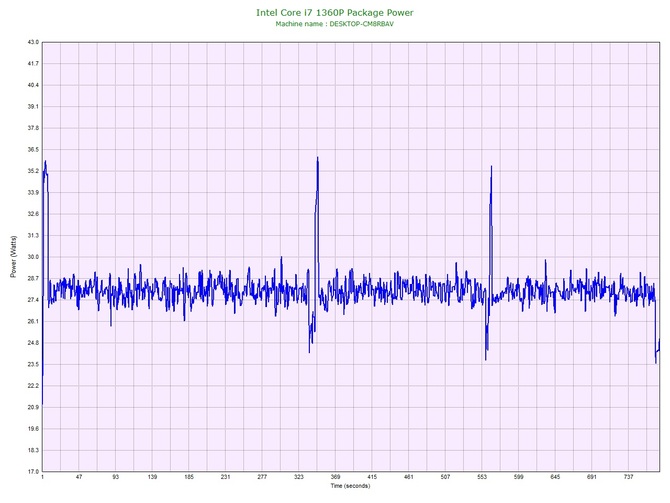The image size is (670, 503).
Task: Click the 231 tick on the time axis
Action: [226, 477]
